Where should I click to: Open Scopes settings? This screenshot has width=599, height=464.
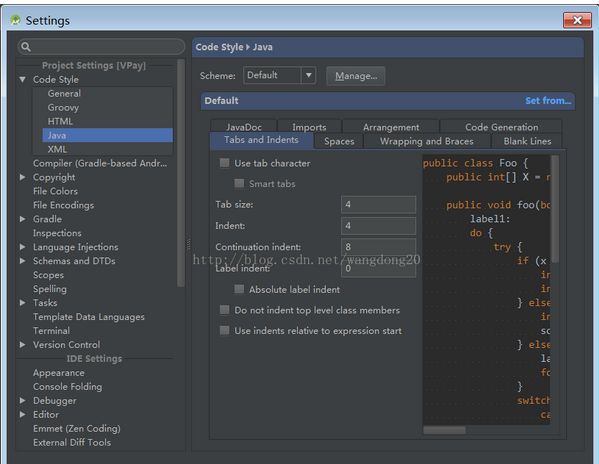(x=49, y=275)
